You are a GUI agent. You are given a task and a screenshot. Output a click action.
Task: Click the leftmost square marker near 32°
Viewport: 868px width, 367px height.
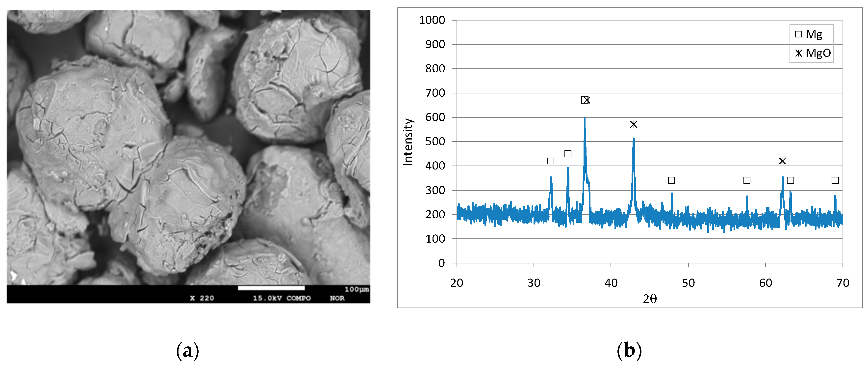coord(551,161)
